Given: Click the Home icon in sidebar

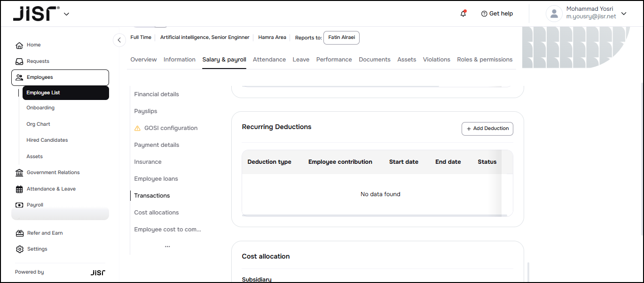Looking at the screenshot, I should (x=19, y=46).
